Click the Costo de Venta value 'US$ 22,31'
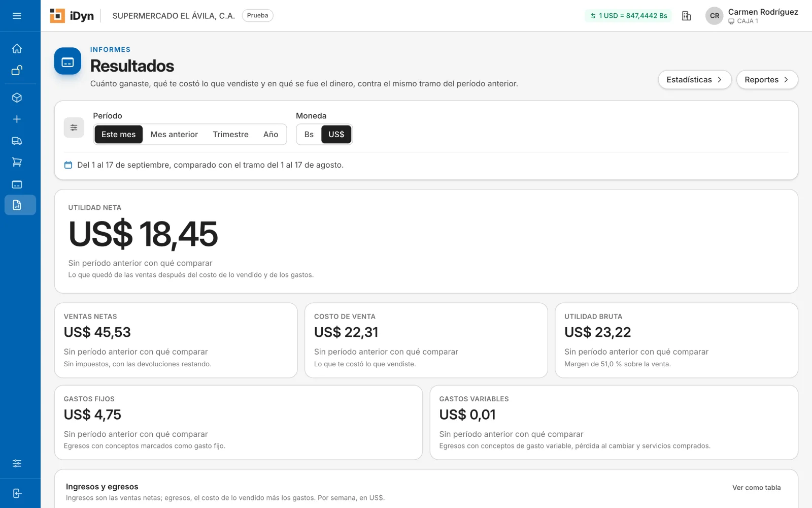 click(346, 332)
